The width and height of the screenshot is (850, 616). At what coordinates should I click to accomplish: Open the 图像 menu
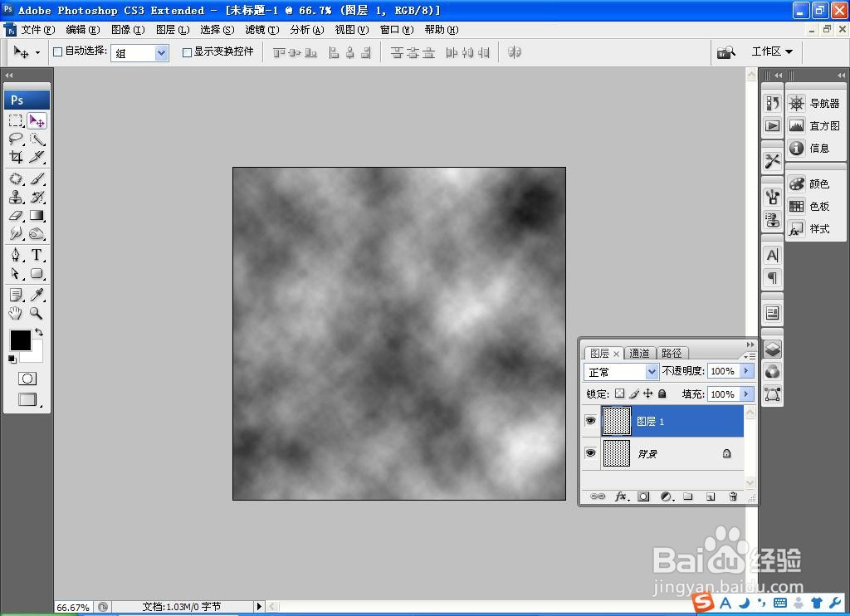(128, 30)
